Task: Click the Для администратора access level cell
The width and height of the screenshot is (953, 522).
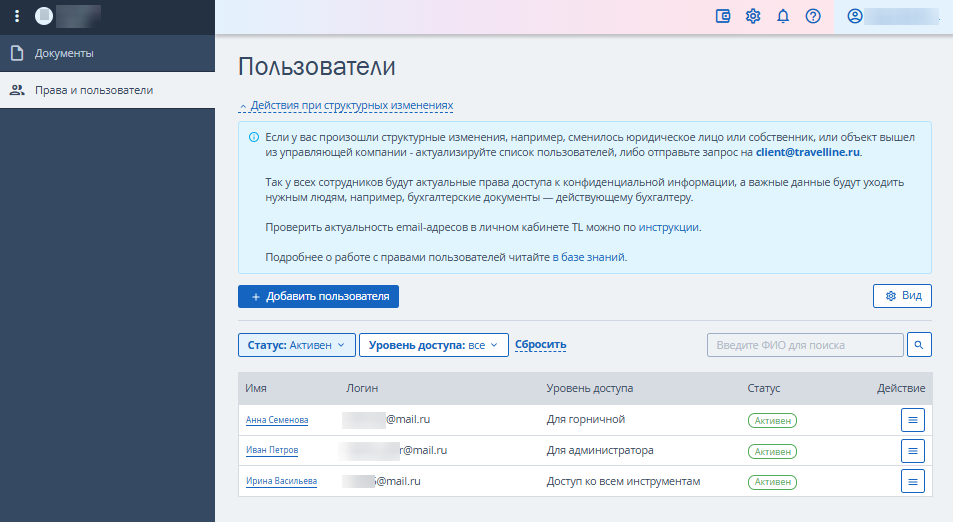Action: tap(600, 450)
